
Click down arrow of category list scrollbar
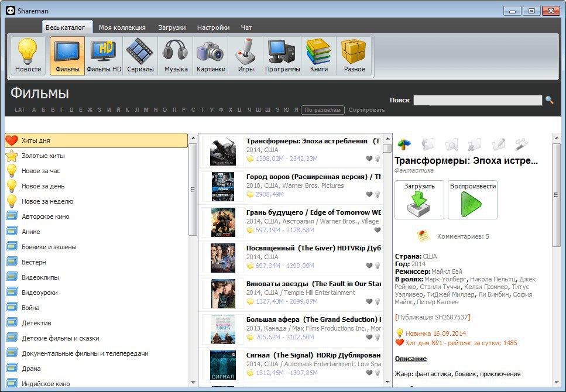pos(193,382)
